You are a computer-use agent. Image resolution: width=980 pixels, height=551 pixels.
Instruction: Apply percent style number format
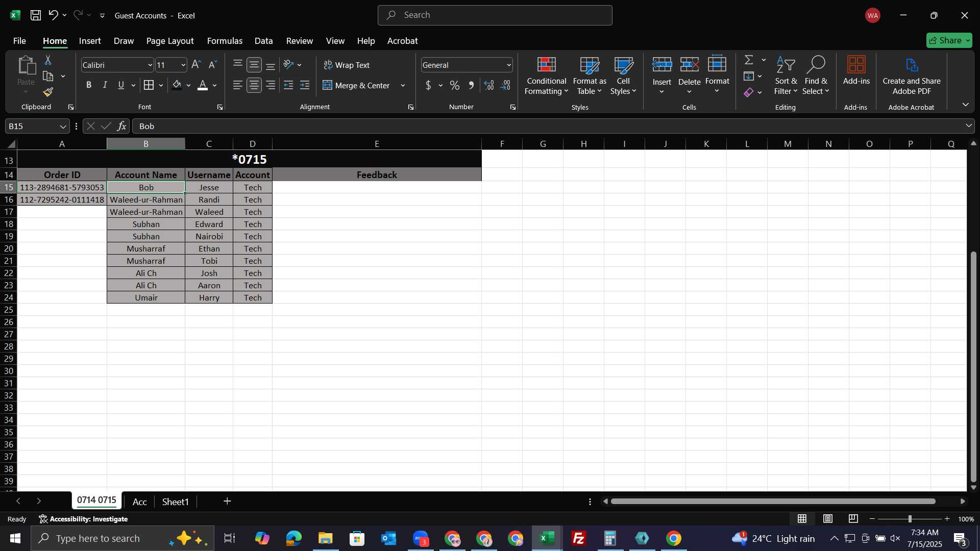coord(455,85)
